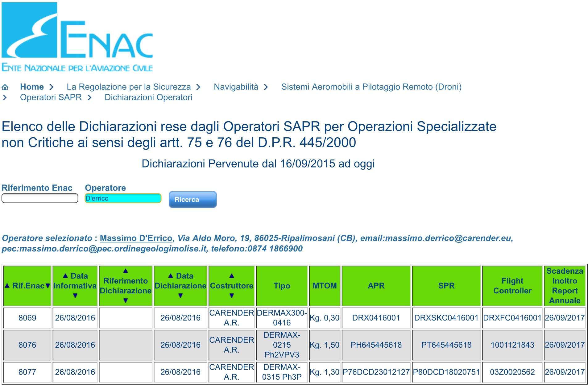
Task: Click the ENAC logo image
Action: click(x=77, y=37)
